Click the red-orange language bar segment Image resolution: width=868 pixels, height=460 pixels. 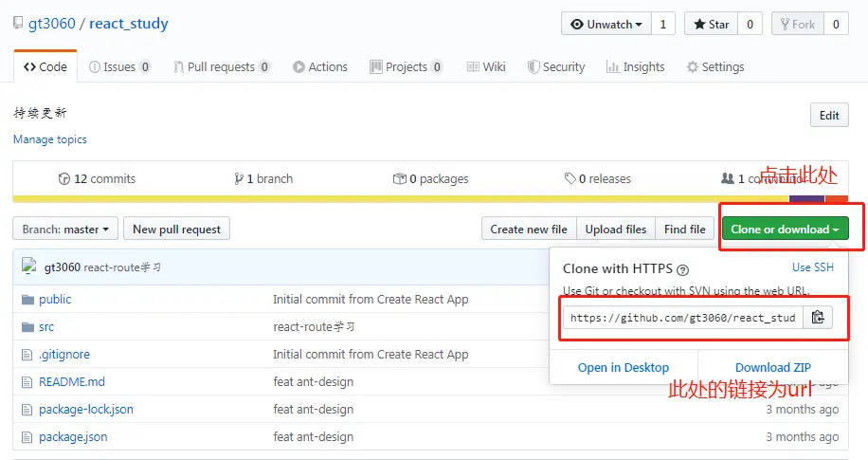tap(837, 199)
